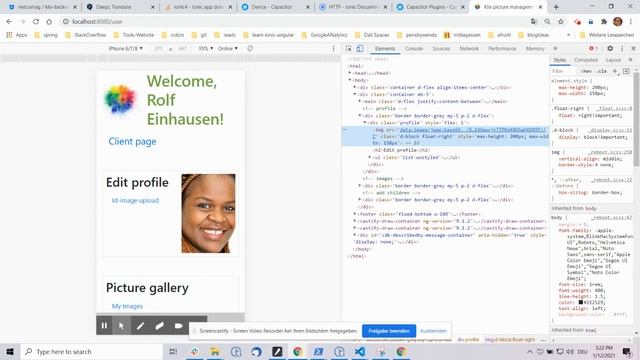The height and width of the screenshot is (360, 640).
Task: Expand the head element node
Action: tap(350, 73)
